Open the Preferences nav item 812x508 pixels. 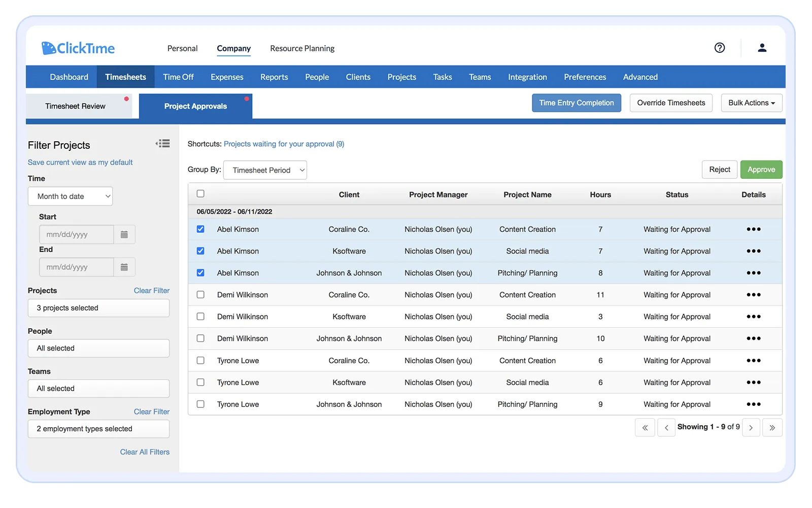tap(585, 77)
